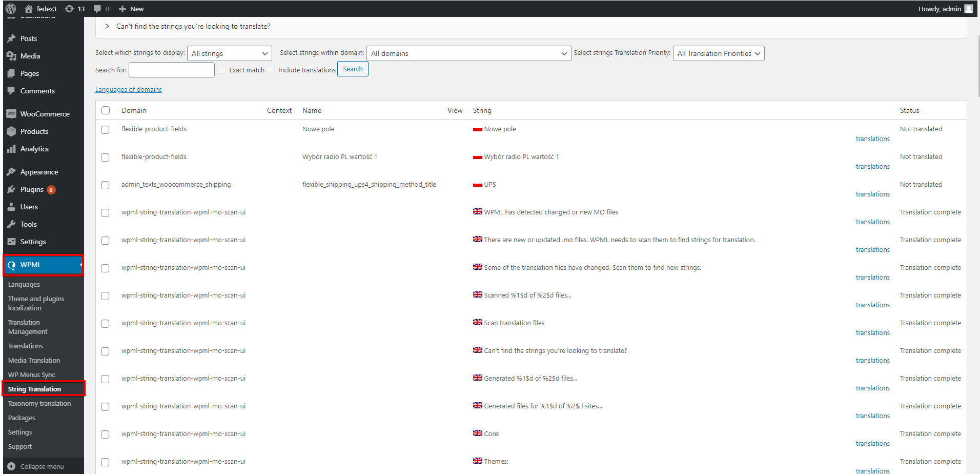Click the Polish flag beside UPS string

coord(477,185)
